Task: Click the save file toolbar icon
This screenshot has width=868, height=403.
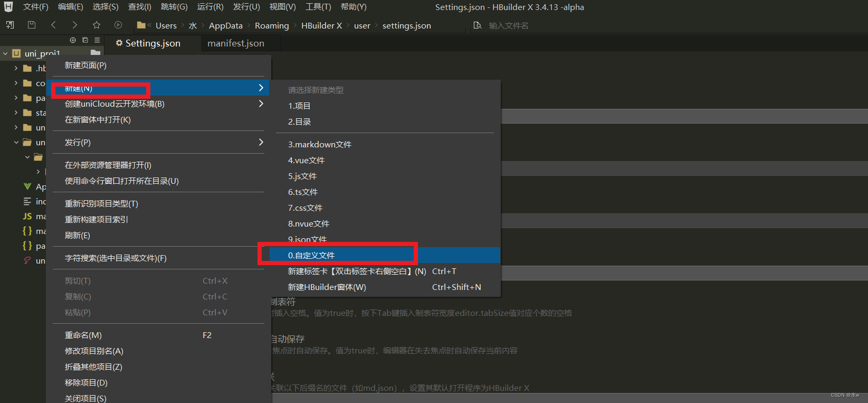Action: 31,25
